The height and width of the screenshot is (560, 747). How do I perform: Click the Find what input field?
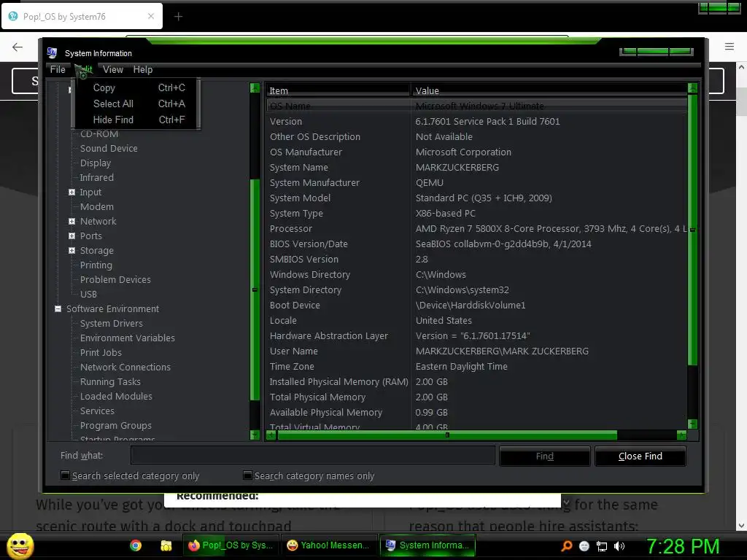312,455
